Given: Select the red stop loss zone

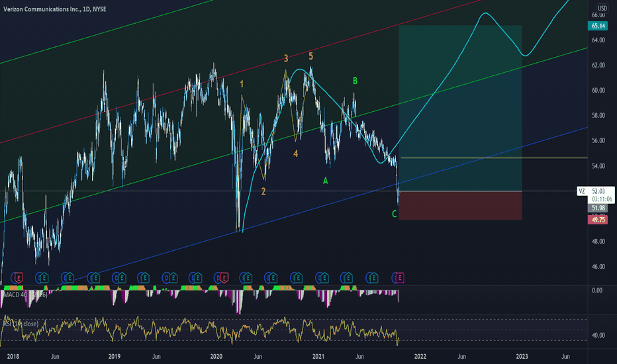Looking at the screenshot, I should 460,205.
